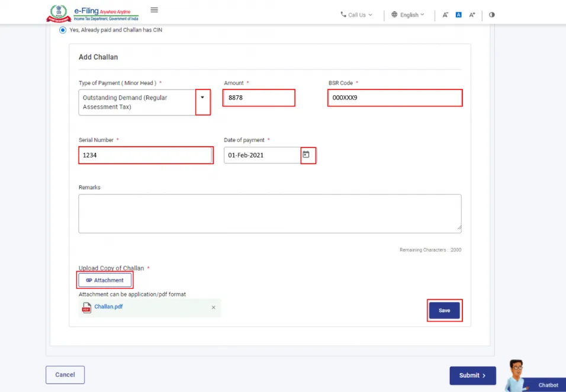This screenshot has width=566, height=392.
Task: Click the Attachment upload button
Action: [x=105, y=280]
